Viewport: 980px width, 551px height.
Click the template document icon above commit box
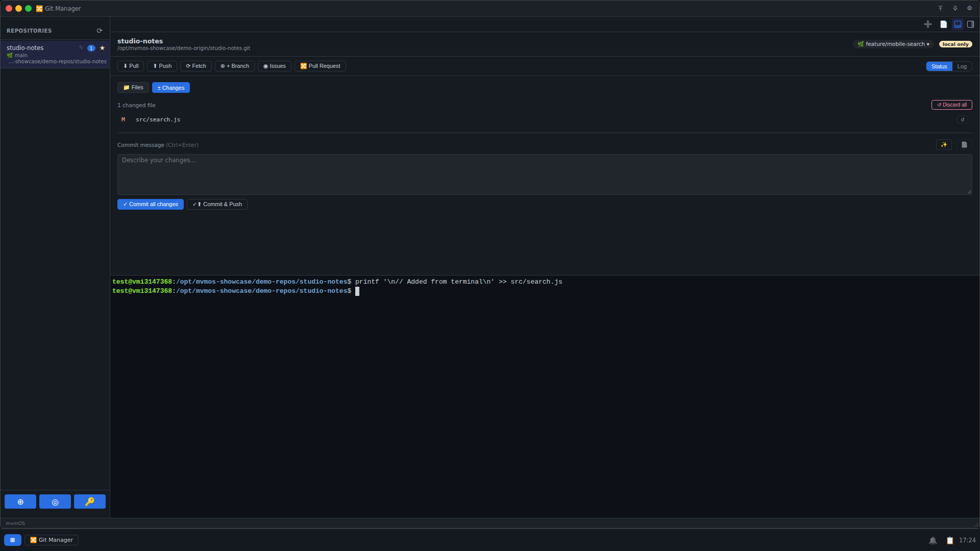coord(964,145)
